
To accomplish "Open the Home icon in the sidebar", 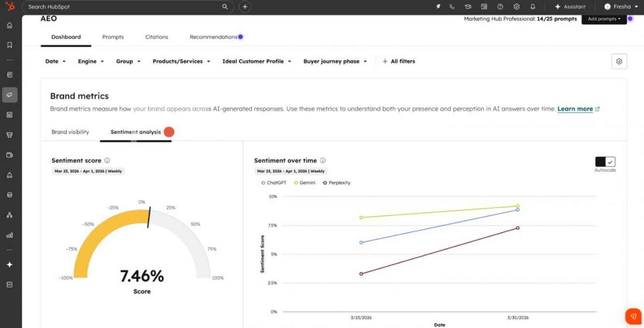I will [10, 25].
